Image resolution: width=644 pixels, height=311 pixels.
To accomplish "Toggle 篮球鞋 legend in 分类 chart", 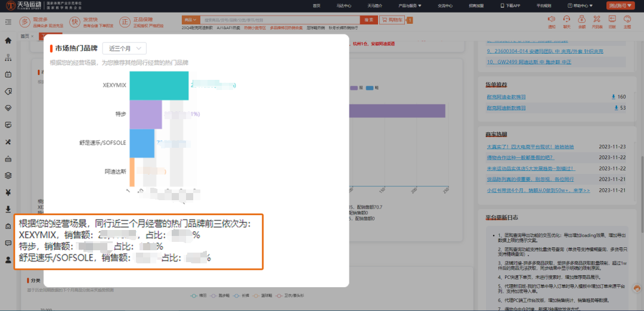I will [x=262, y=296].
